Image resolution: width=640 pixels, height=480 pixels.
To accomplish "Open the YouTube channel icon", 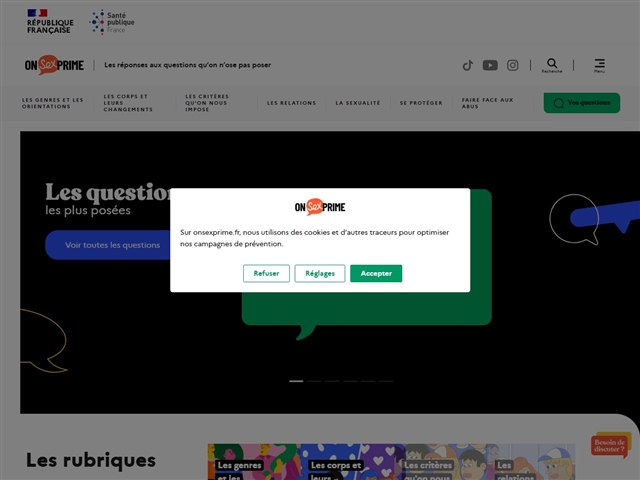I will pos(490,65).
